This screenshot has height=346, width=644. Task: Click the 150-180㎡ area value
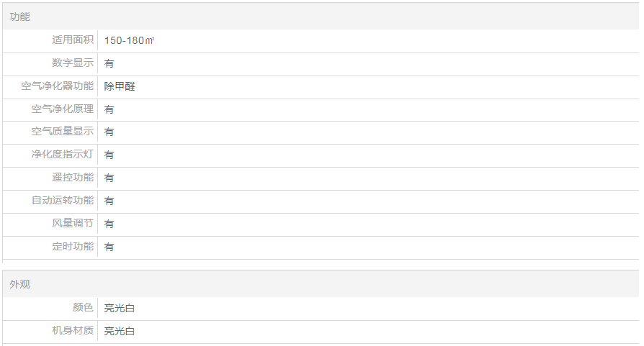point(129,40)
